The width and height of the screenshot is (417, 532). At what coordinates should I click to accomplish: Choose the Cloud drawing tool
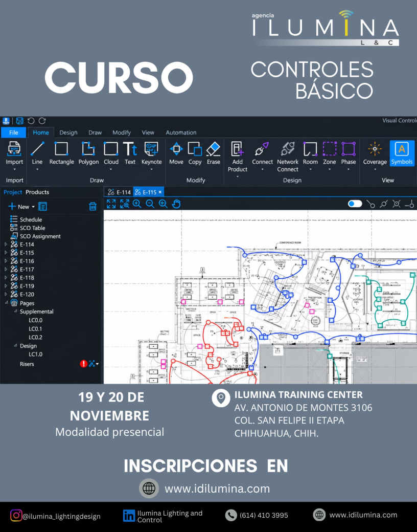pyautogui.click(x=111, y=153)
